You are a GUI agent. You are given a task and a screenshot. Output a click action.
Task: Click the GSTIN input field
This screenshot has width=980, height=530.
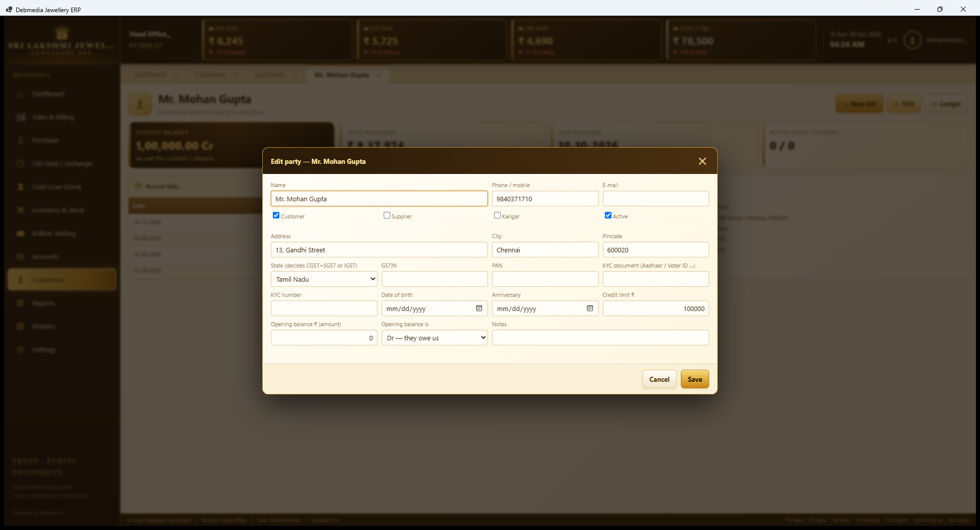(434, 279)
